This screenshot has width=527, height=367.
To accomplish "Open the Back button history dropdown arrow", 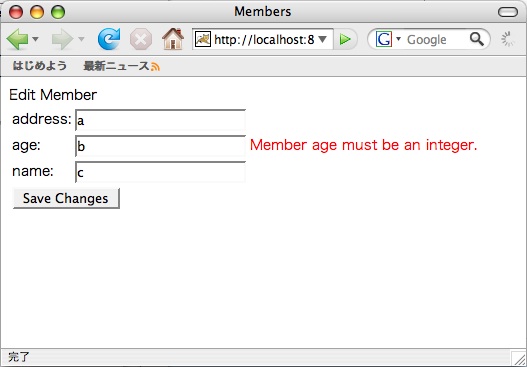I will (x=35, y=39).
